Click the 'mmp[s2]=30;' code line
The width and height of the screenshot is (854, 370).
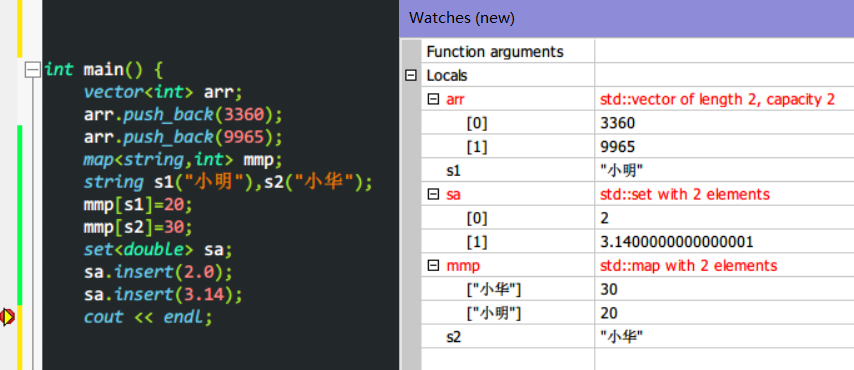138,227
